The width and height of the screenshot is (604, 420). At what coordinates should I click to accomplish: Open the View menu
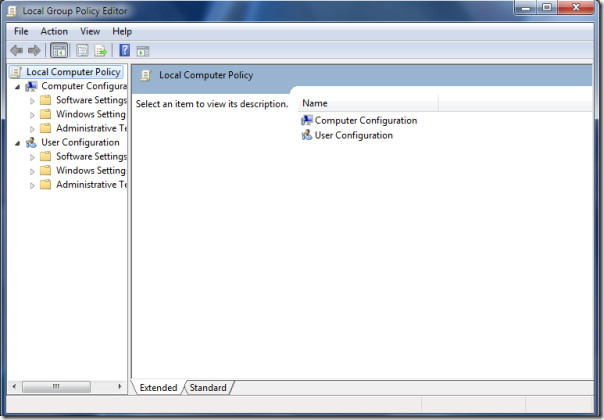[90, 31]
